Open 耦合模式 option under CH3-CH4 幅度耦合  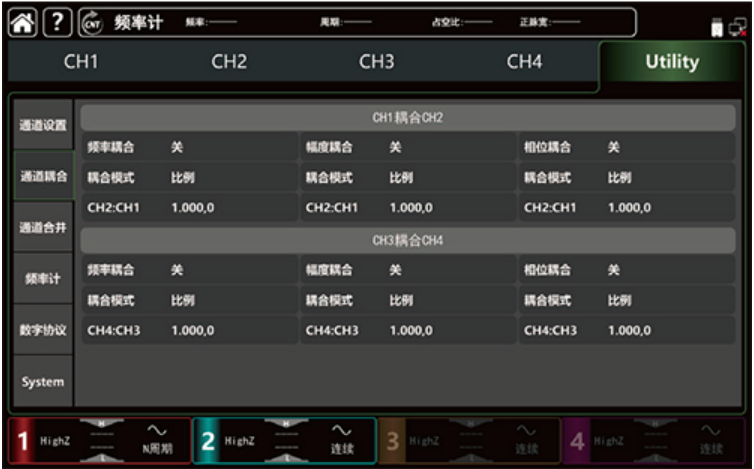pos(400,300)
